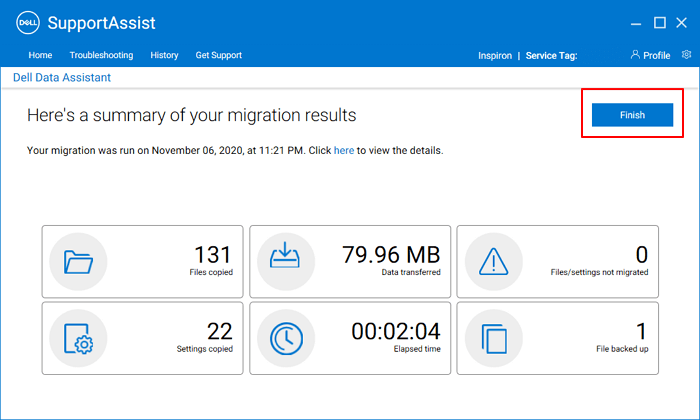Click the settings copied gear-document icon
700x420 pixels.
[78, 338]
